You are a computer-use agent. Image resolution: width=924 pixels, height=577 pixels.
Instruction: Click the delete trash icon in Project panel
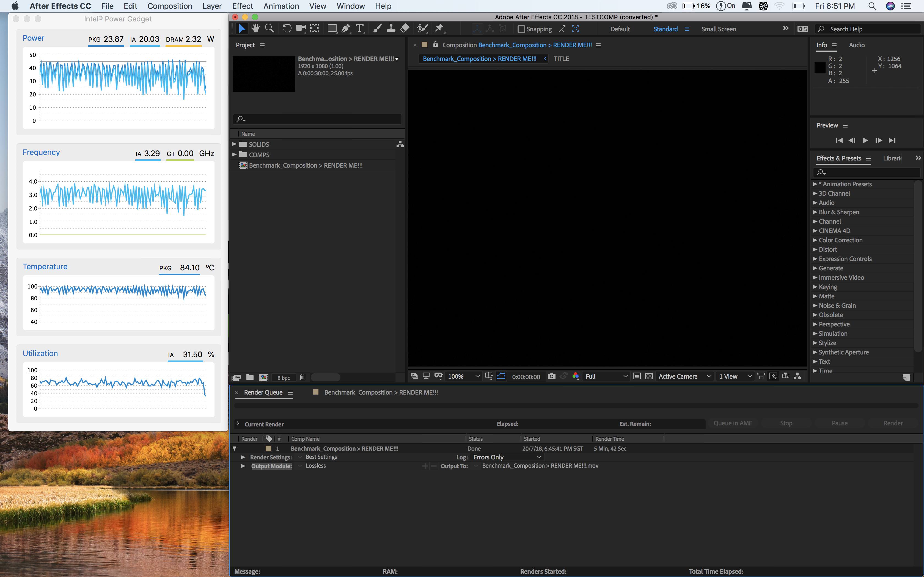(303, 377)
